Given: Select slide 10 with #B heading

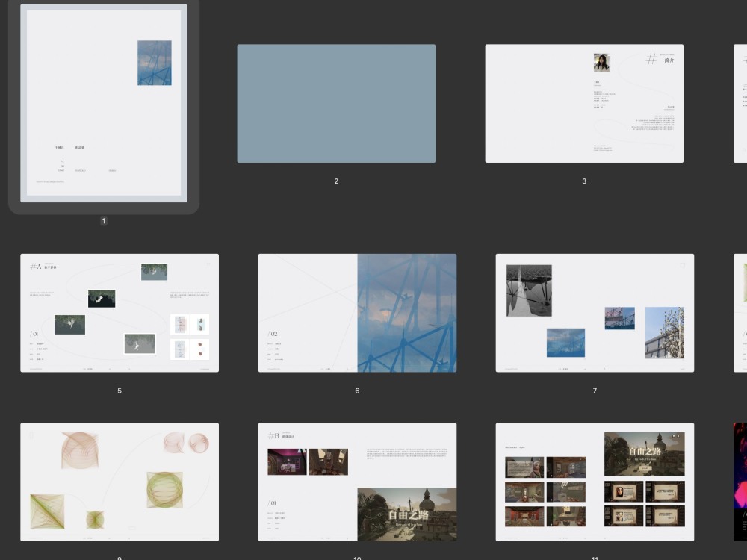Looking at the screenshot, I should click(357, 482).
